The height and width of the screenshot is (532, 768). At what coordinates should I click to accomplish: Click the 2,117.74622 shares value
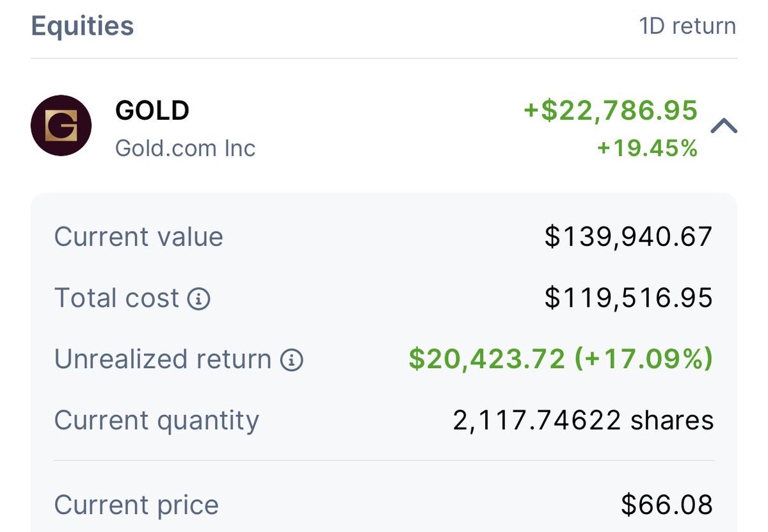pos(583,421)
